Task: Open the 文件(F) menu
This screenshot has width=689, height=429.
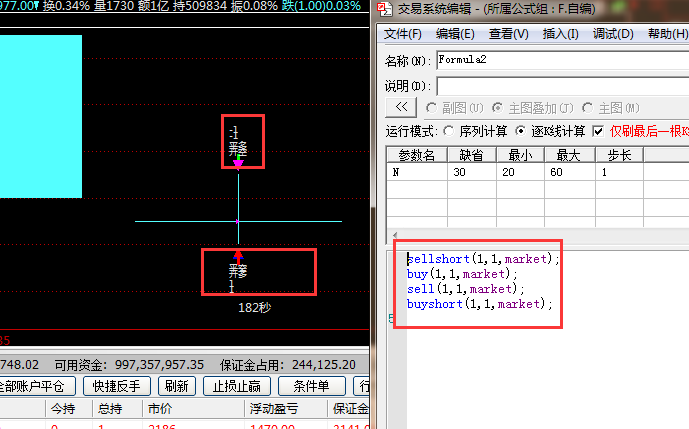Action: click(x=403, y=34)
